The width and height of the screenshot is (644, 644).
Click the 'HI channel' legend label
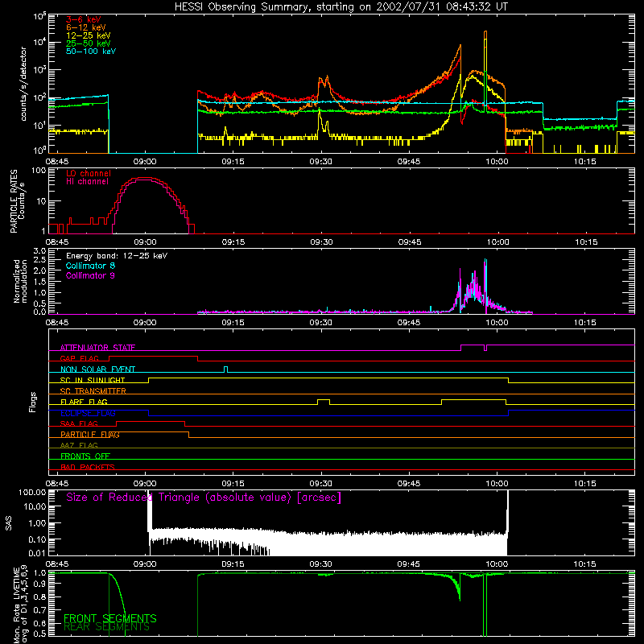88,182
